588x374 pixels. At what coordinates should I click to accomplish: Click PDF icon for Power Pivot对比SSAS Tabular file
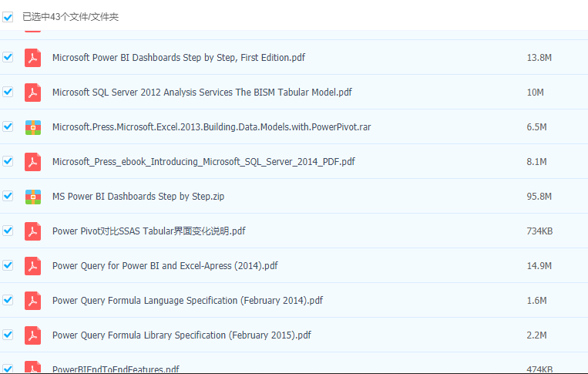(x=32, y=231)
